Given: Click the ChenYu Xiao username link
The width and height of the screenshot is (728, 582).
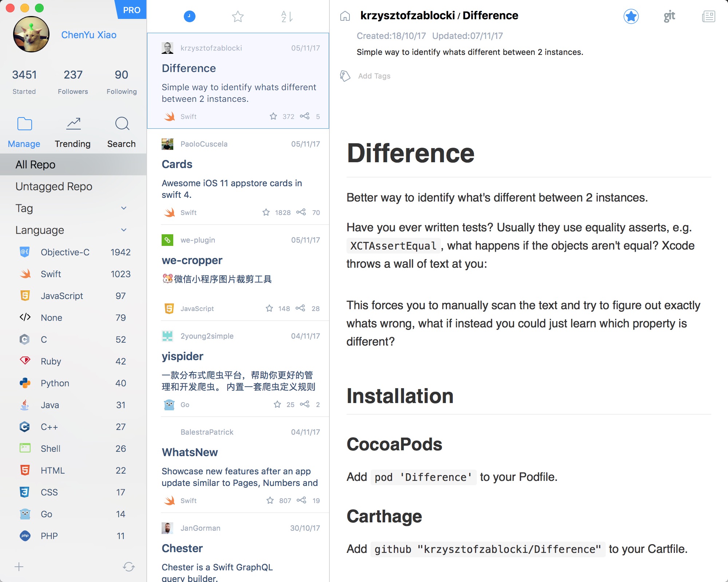Looking at the screenshot, I should click(89, 35).
